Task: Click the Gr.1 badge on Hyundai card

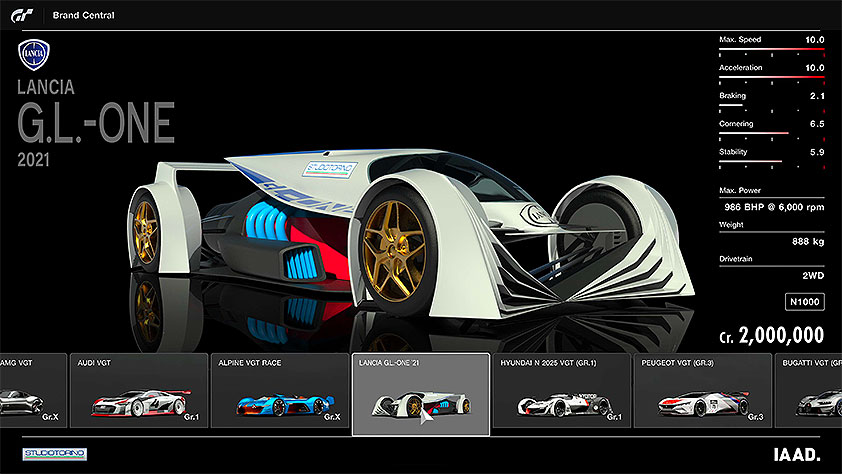Action: (614, 417)
